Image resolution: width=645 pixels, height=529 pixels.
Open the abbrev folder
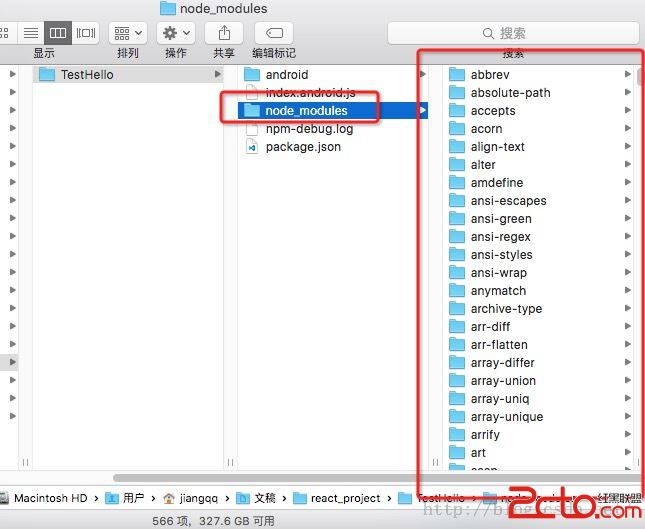pyautogui.click(x=540, y=74)
